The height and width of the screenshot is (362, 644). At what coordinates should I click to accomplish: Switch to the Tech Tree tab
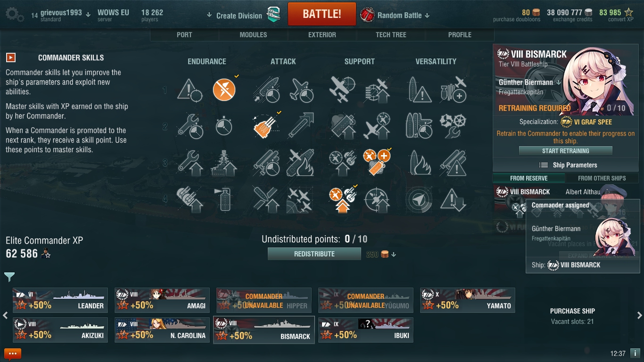point(391,35)
